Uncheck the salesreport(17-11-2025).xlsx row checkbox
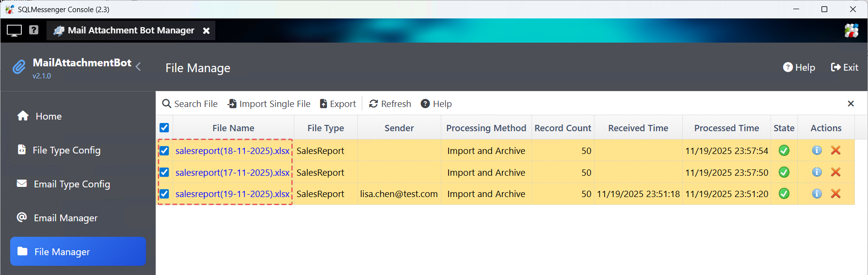This screenshot has height=275, width=868. [164, 172]
